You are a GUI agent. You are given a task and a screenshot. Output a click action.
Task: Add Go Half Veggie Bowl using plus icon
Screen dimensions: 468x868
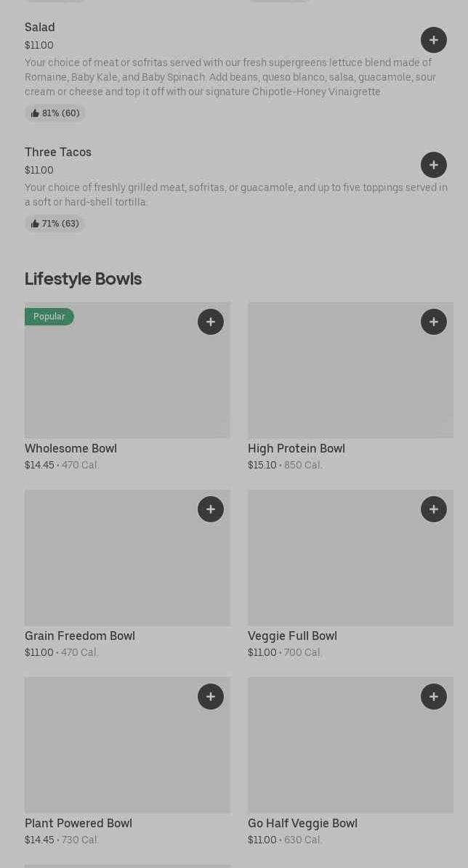(x=433, y=697)
